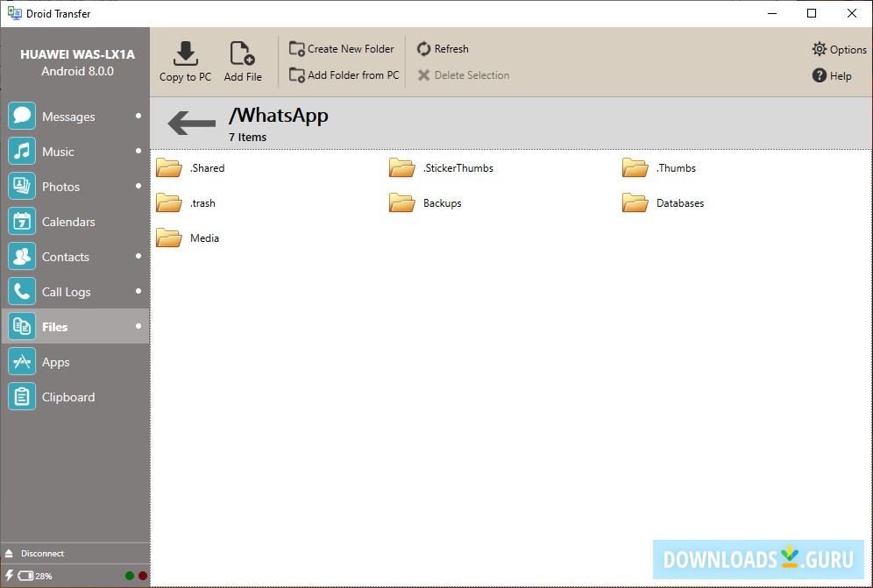
Task: Click the Delete Selection X icon
Action: [423, 75]
